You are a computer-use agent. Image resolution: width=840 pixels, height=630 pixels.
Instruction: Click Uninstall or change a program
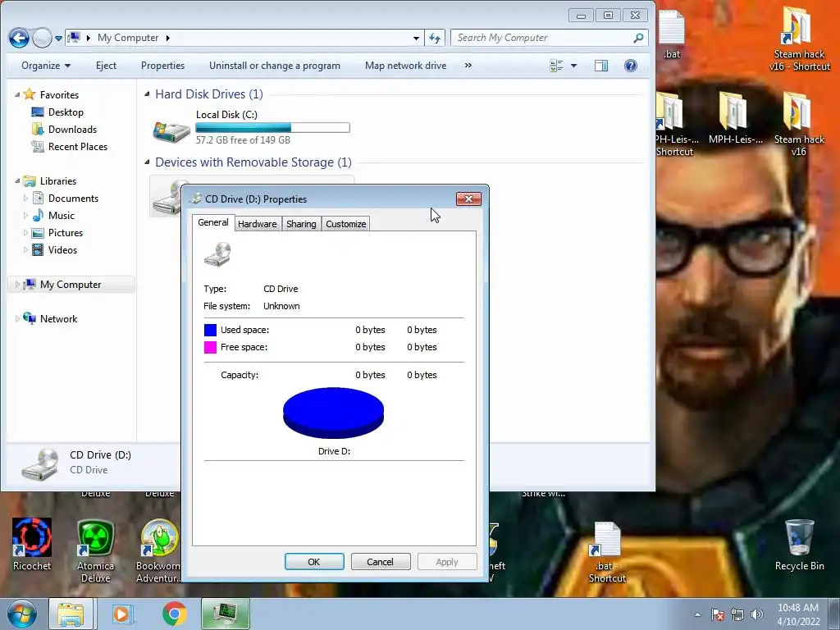(275, 66)
